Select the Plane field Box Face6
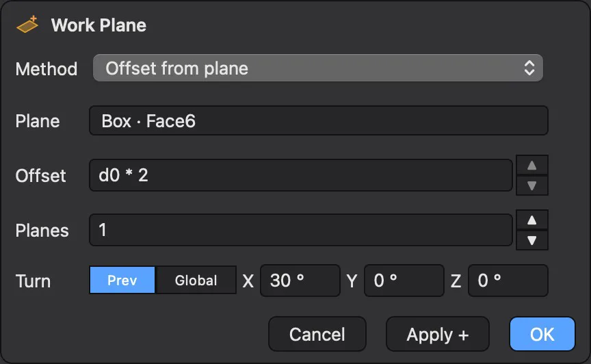Image resolution: width=591 pixels, height=364 pixels. tap(319, 120)
